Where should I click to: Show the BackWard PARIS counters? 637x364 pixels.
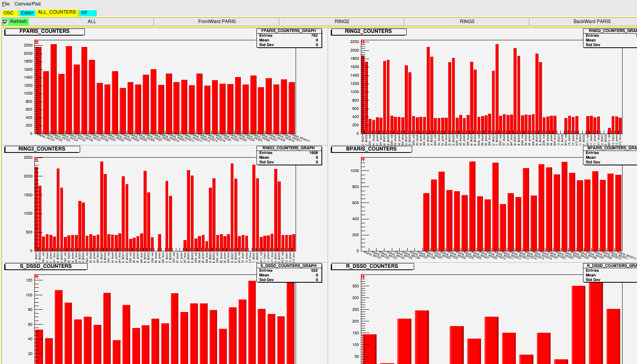click(x=592, y=22)
